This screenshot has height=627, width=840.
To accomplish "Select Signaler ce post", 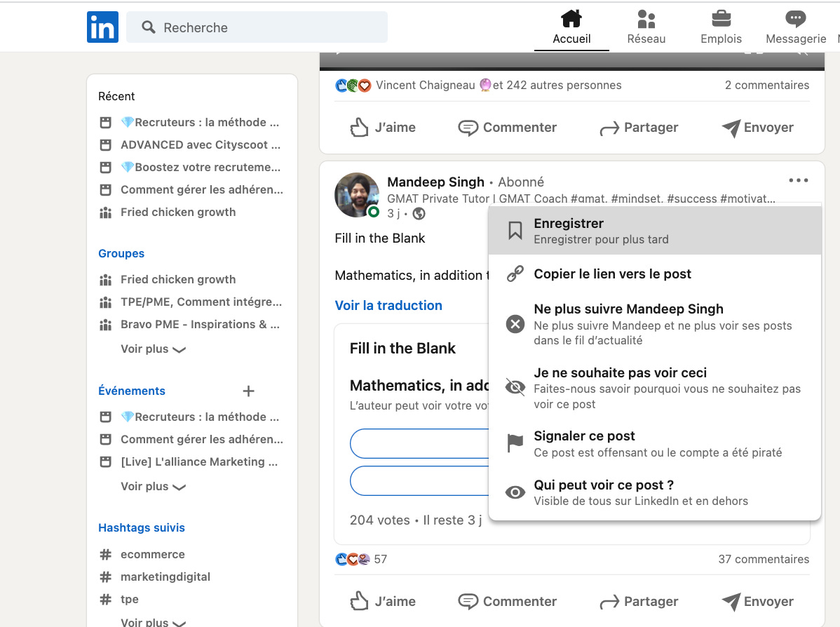I will (655, 444).
